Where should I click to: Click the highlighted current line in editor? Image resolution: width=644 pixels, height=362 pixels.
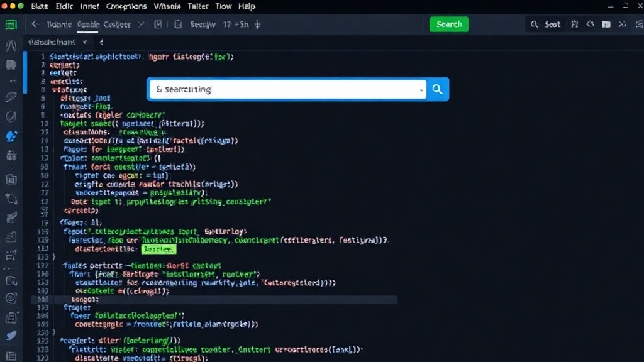[214, 300]
